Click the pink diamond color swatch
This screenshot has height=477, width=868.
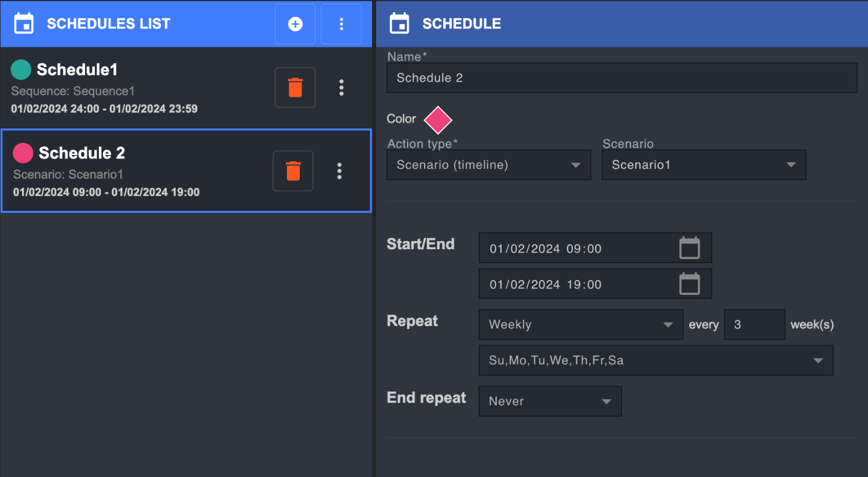[438, 120]
